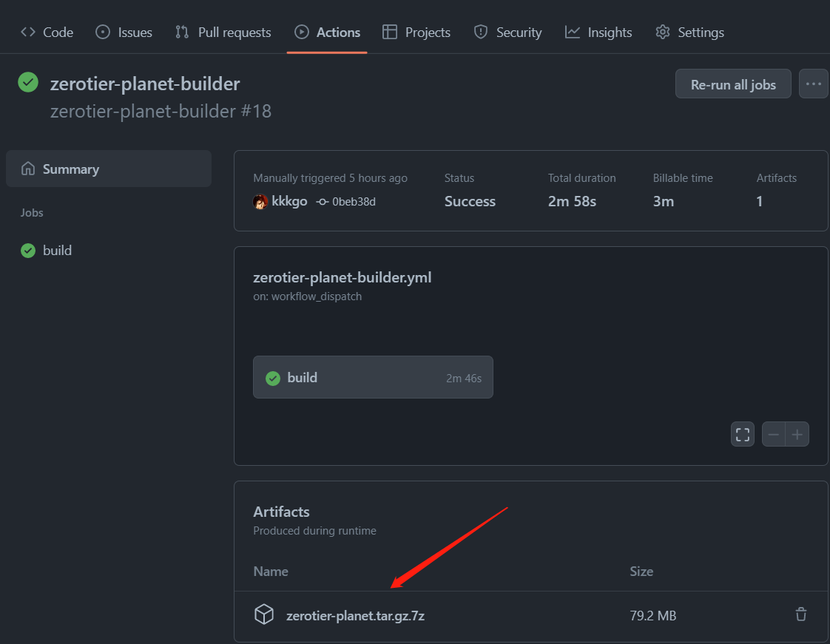Open fullscreen view of the workflow graph
The image size is (830, 644).
coord(742,434)
